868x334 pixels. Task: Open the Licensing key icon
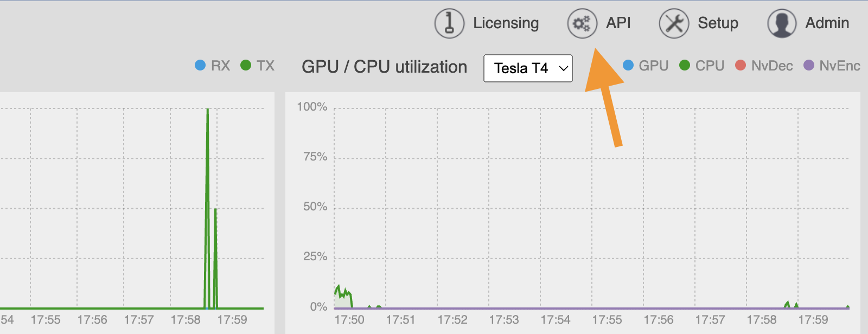click(449, 23)
